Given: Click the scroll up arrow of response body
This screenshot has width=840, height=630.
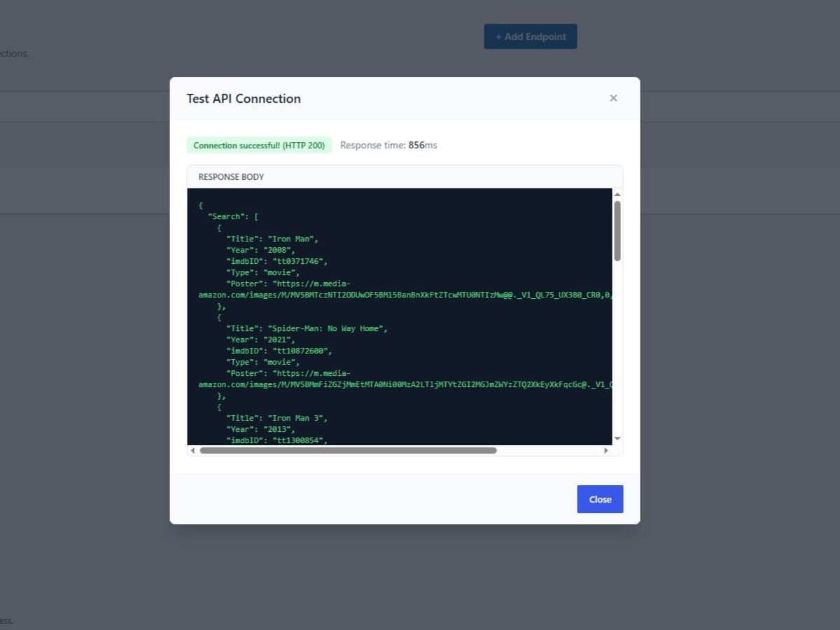Looking at the screenshot, I should point(617,194).
